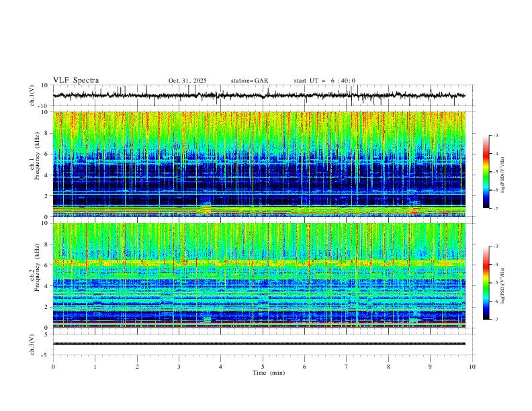Click the ch.1 spectrogram image panel
The width and height of the screenshot is (532, 411).
coord(259,164)
